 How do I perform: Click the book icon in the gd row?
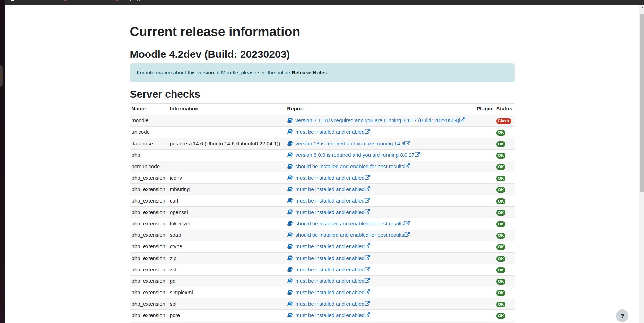click(290, 281)
